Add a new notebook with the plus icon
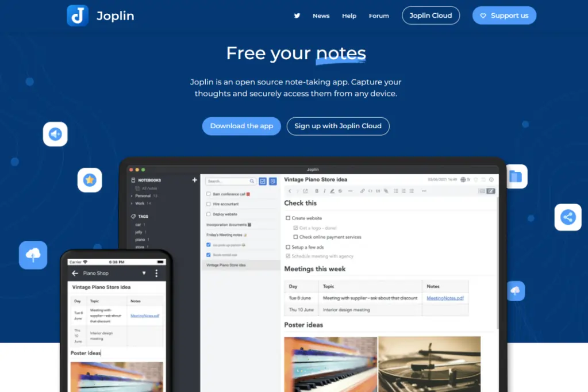The height and width of the screenshot is (392, 588). pos(195,180)
